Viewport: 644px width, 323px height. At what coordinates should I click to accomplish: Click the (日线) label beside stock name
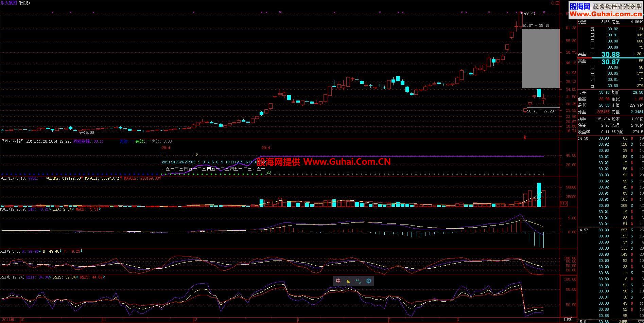pos(24,3)
